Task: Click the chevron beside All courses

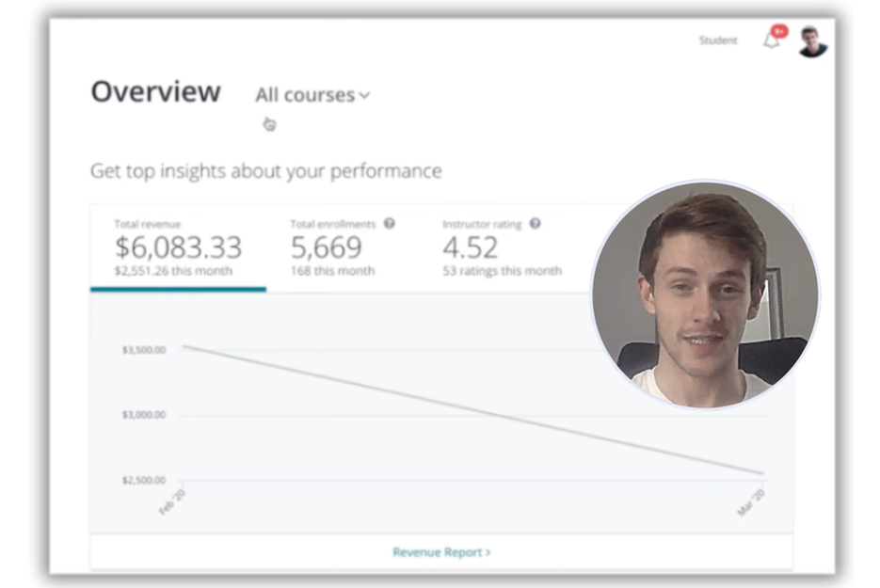Action: point(365,96)
